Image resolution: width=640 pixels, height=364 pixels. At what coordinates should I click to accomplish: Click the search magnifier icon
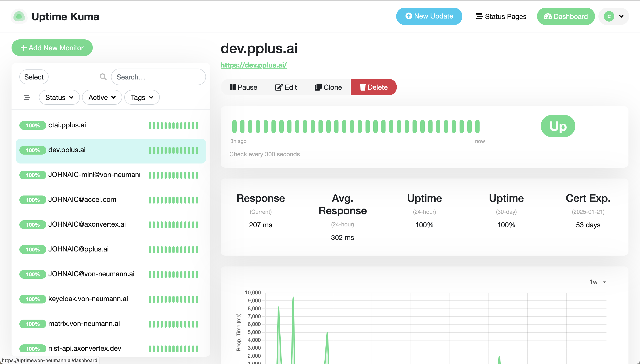(x=103, y=77)
